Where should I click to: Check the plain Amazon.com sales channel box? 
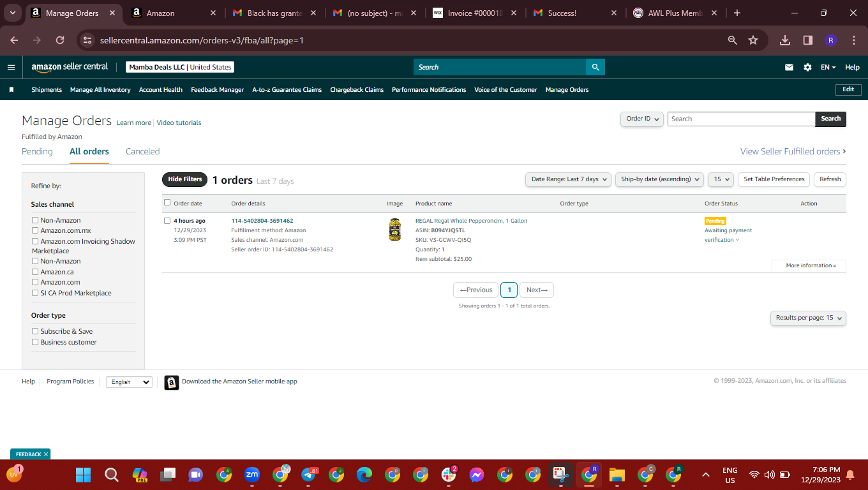pos(35,282)
